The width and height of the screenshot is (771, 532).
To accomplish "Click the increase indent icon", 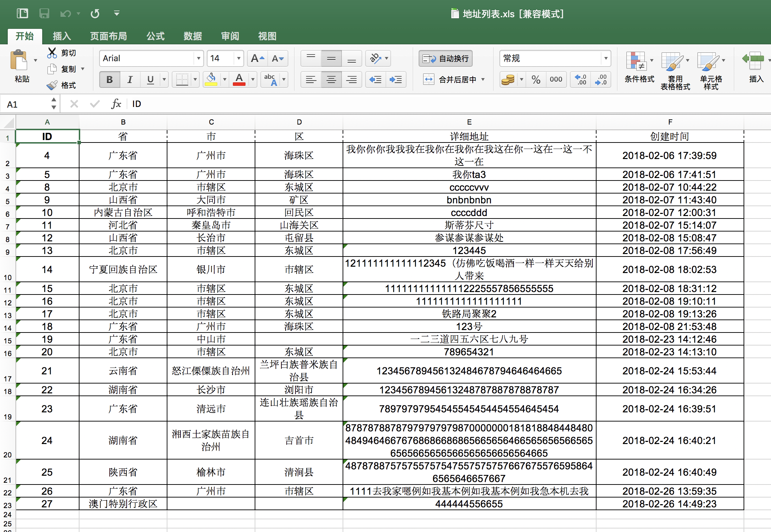I will coord(396,80).
